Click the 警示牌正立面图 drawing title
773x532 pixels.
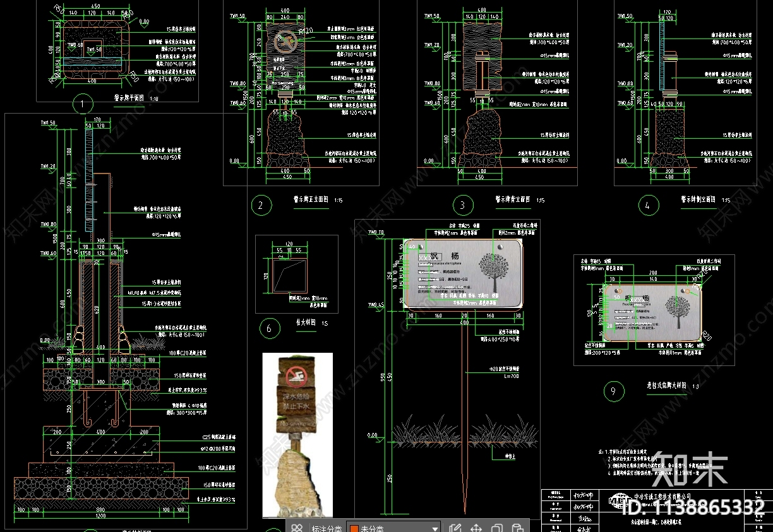coord(310,199)
